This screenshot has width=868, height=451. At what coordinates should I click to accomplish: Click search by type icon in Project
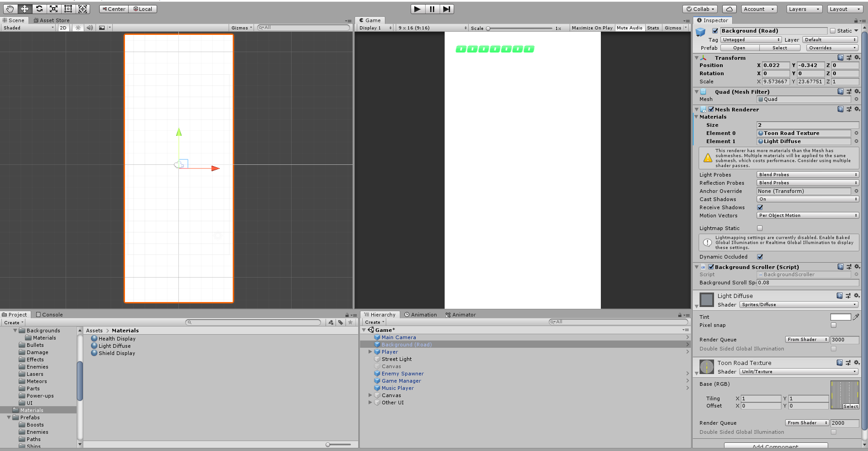pos(331,322)
